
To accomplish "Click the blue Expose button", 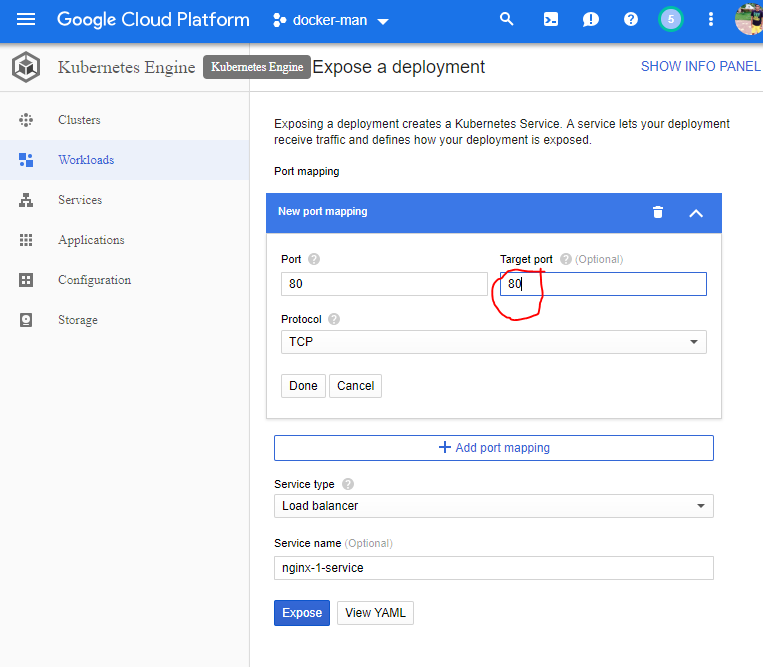I will [302, 613].
